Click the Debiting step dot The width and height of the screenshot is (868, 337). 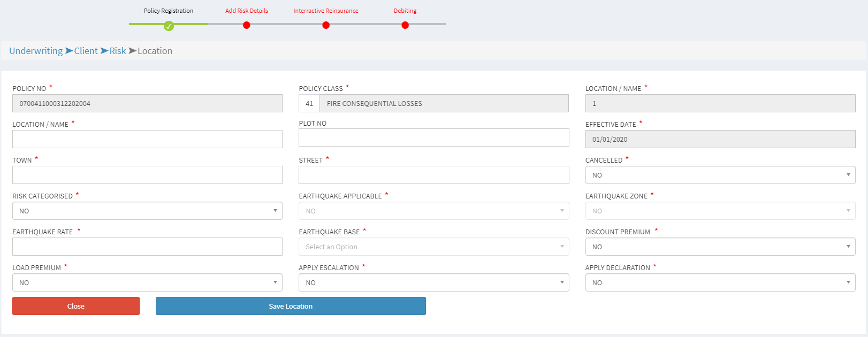pos(405,25)
